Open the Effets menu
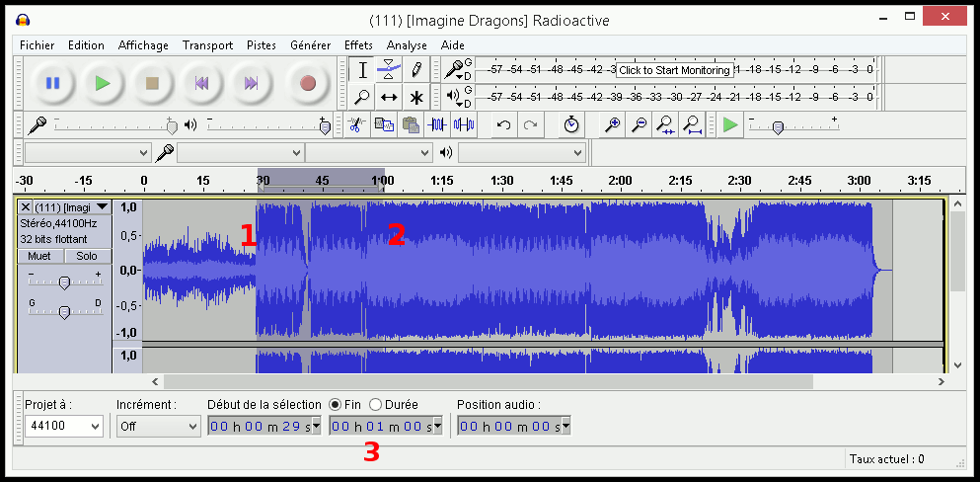 click(358, 45)
